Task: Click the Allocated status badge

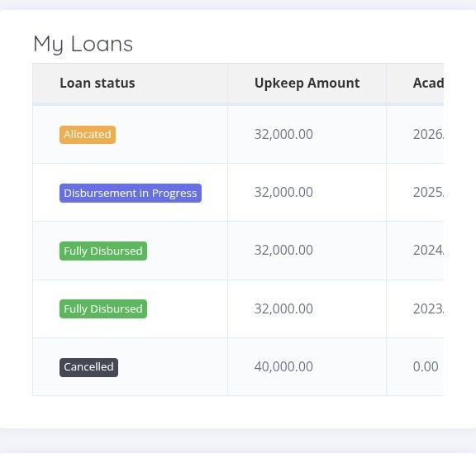Action: coord(88,135)
